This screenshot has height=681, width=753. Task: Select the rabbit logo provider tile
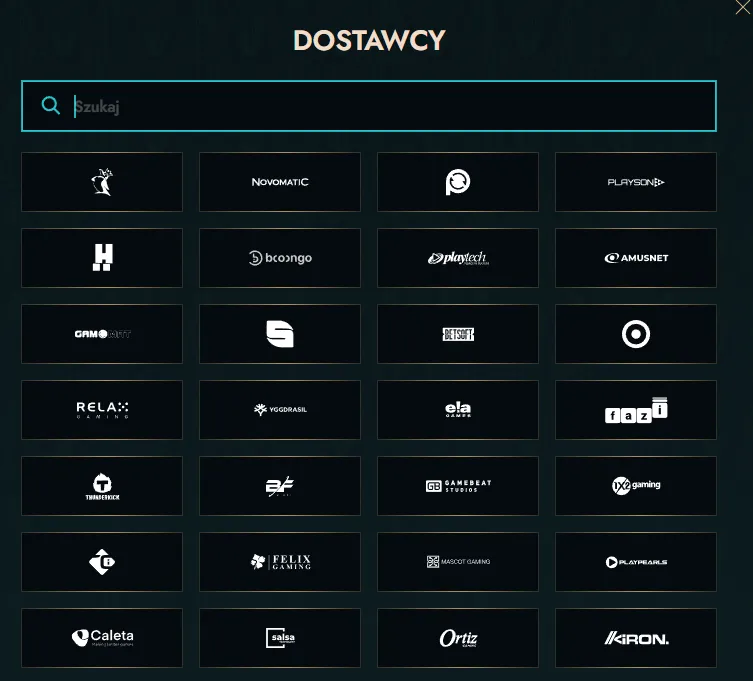pos(102,182)
